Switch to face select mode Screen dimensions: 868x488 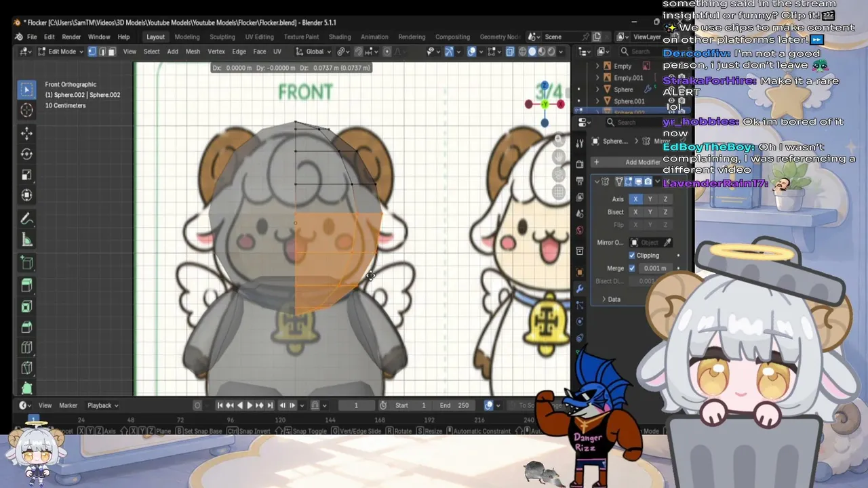tap(112, 52)
